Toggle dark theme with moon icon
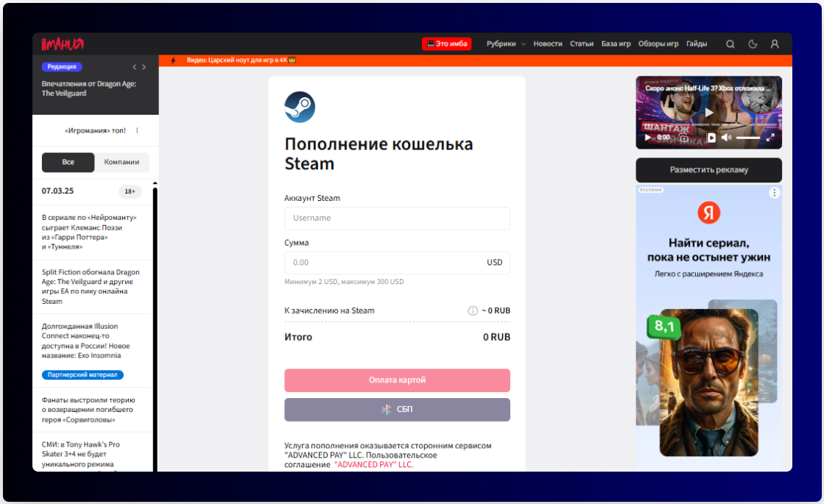This screenshot has width=824, height=504. [752, 43]
